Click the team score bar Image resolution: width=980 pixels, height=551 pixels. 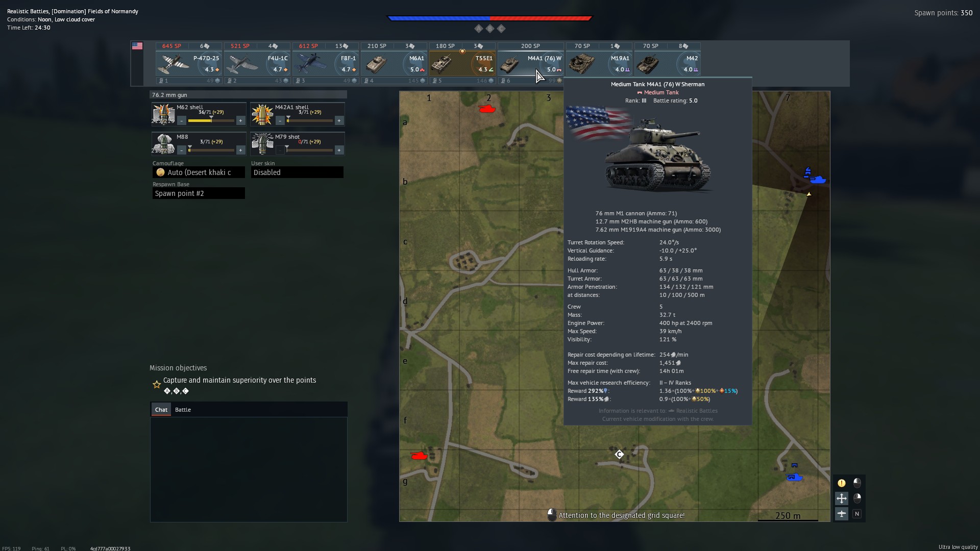(489, 18)
